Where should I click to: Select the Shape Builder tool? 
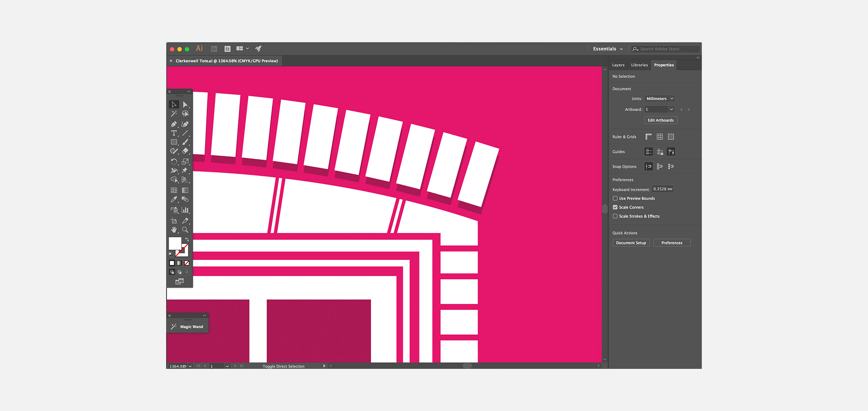(x=174, y=179)
